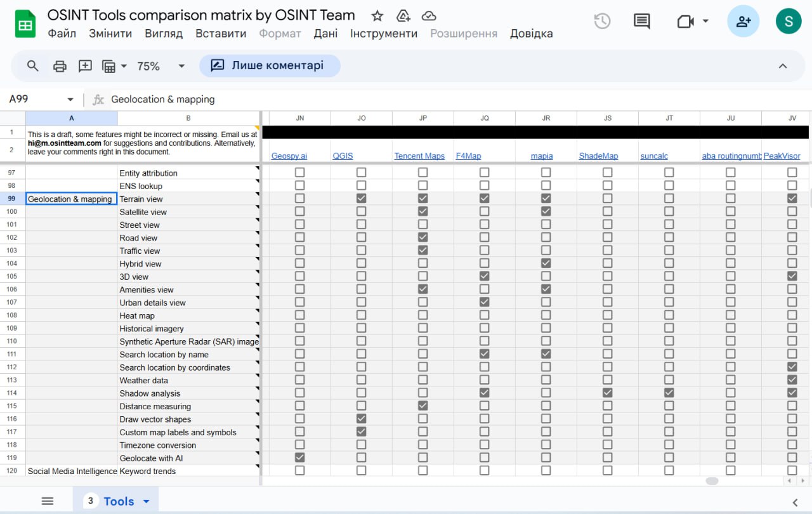The image size is (812, 514).
Task: Open the 75% zoom dropdown
Action: 161,66
